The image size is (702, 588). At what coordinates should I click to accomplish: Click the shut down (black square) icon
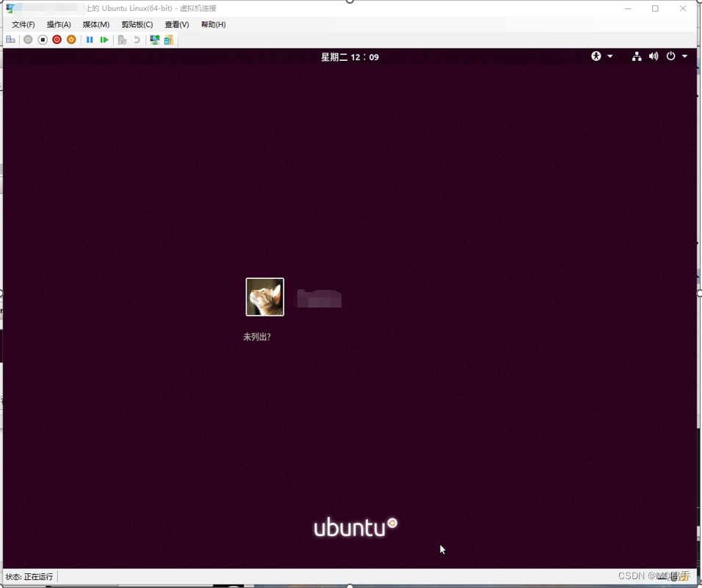point(43,40)
